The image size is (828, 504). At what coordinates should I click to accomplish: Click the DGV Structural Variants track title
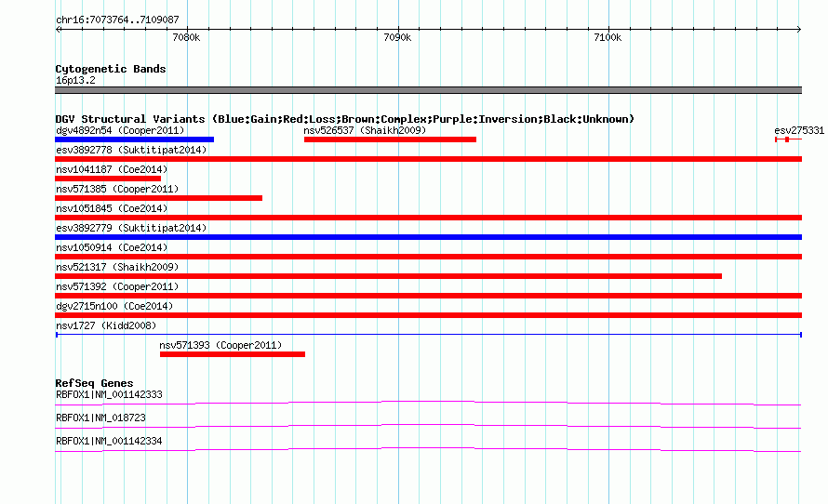click(345, 119)
